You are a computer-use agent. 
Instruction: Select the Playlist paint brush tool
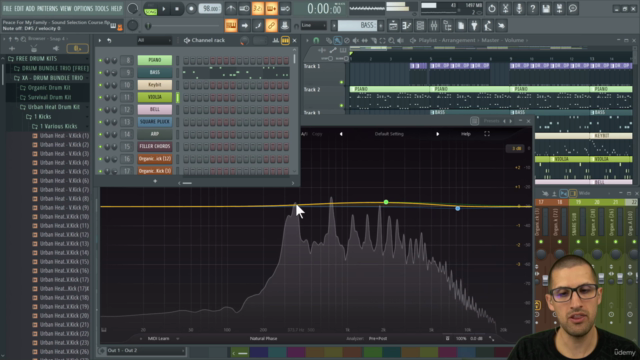point(337,40)
